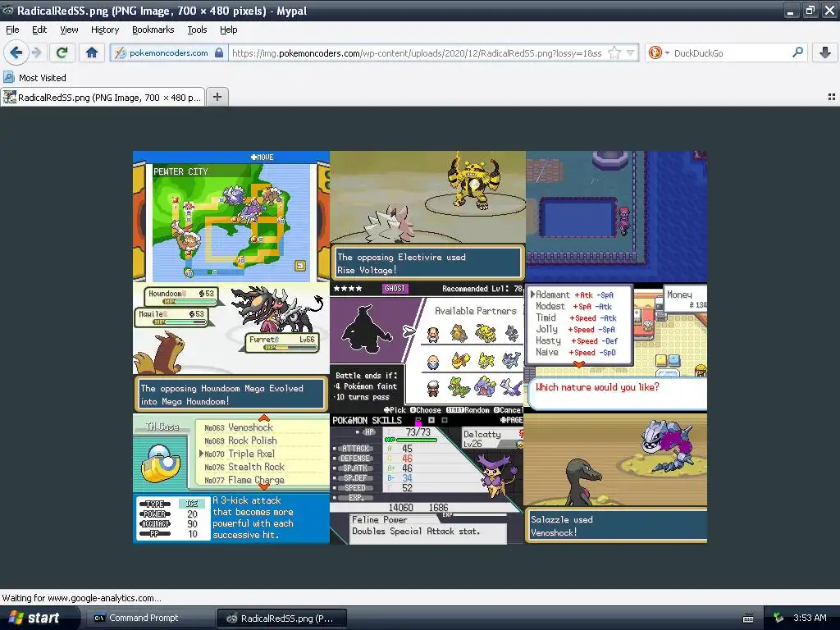Screen dimensions: 840x630
Task: Restore down the Mypal window
Action: (810, 10)
